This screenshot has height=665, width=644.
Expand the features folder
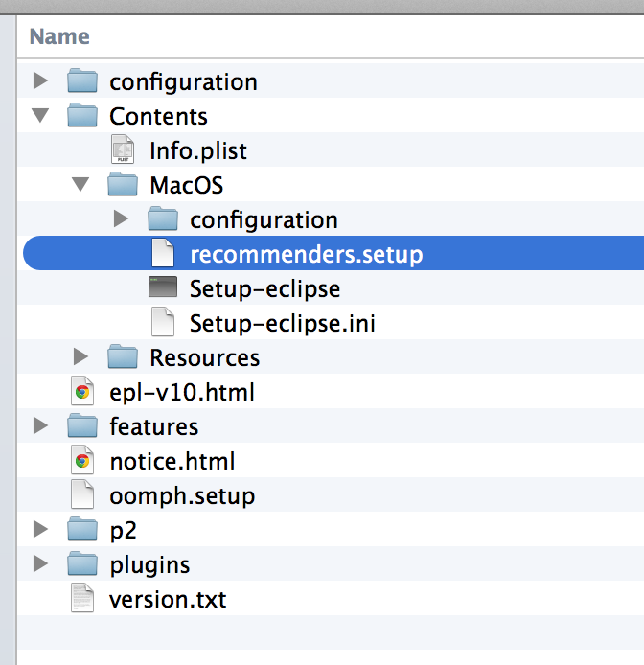40,425
